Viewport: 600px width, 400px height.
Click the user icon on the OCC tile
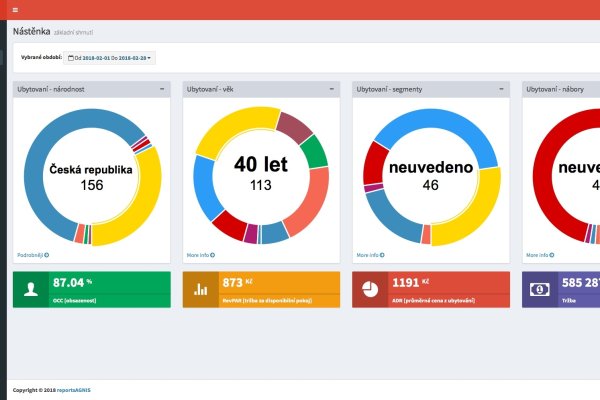point(31,289)
